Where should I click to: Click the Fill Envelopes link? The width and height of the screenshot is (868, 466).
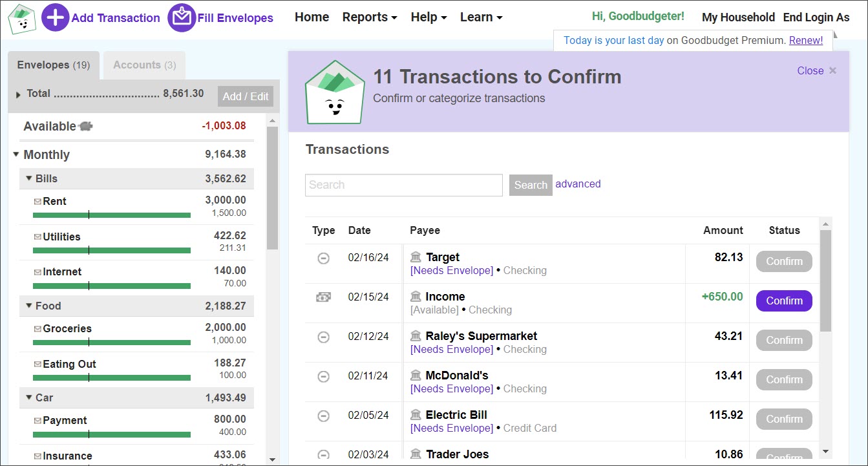235,18
